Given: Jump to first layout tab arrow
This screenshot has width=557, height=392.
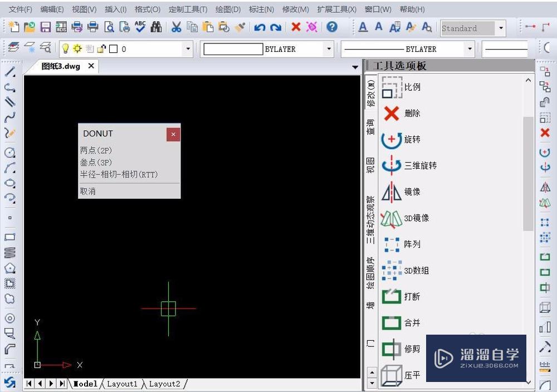Looking at the screenshot, I should coord(29,384).
